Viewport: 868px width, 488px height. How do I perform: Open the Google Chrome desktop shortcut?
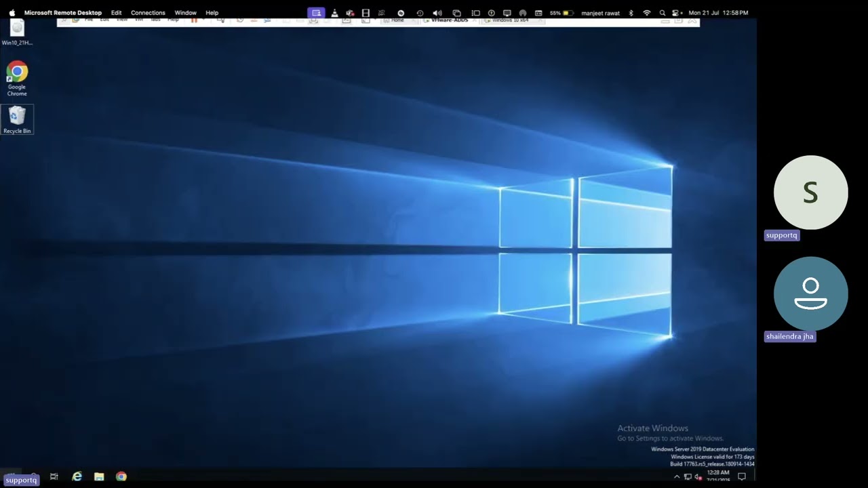[17, 79]
